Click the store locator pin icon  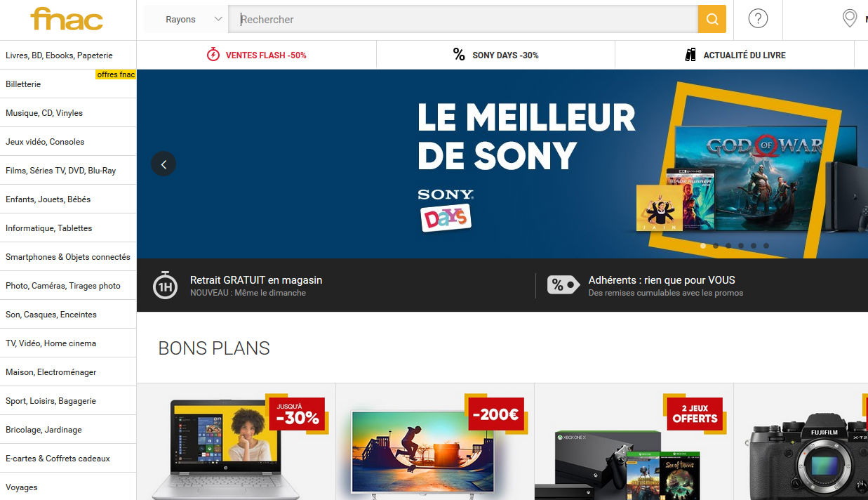pos(849,18)
